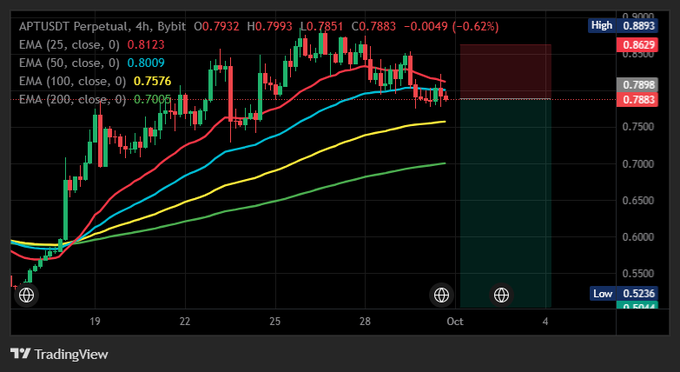This screenshot has height=372, width=680.
Task: Open the TradingView logo link
Action: click(x=59, y=354)
